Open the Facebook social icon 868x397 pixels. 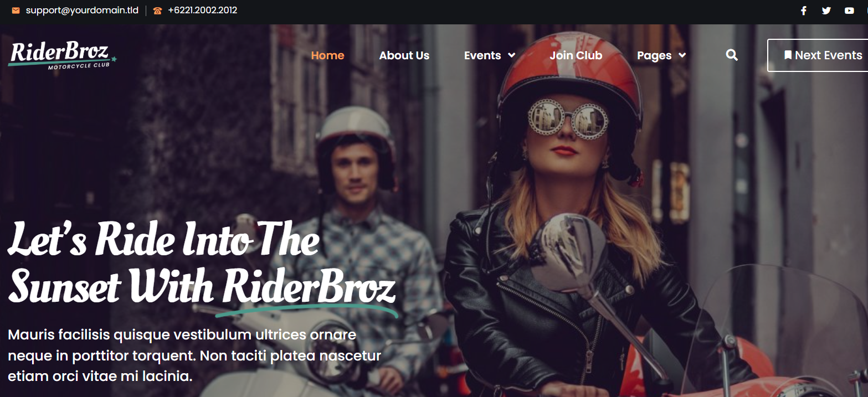[x=803, y=11]
